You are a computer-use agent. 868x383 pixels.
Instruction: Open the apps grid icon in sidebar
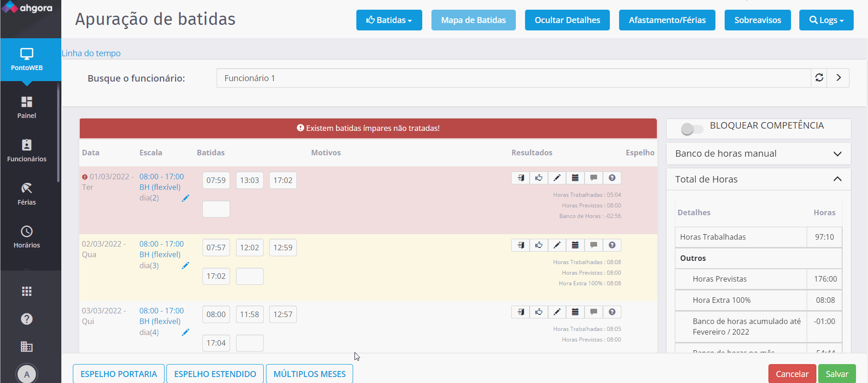27,291
